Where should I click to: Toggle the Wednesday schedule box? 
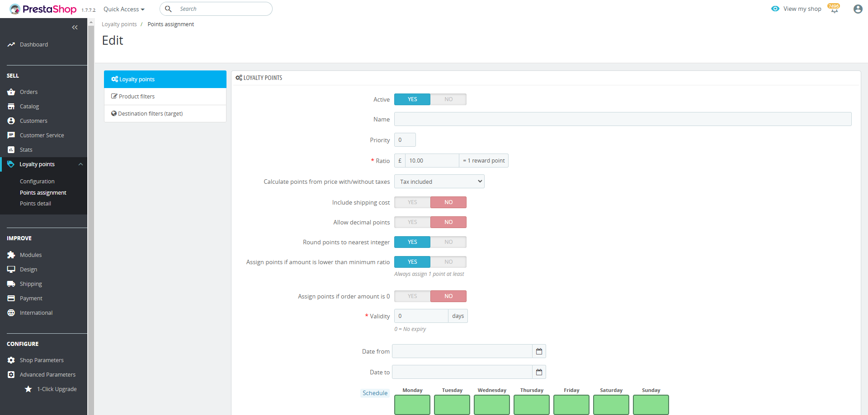click(492, 405)
